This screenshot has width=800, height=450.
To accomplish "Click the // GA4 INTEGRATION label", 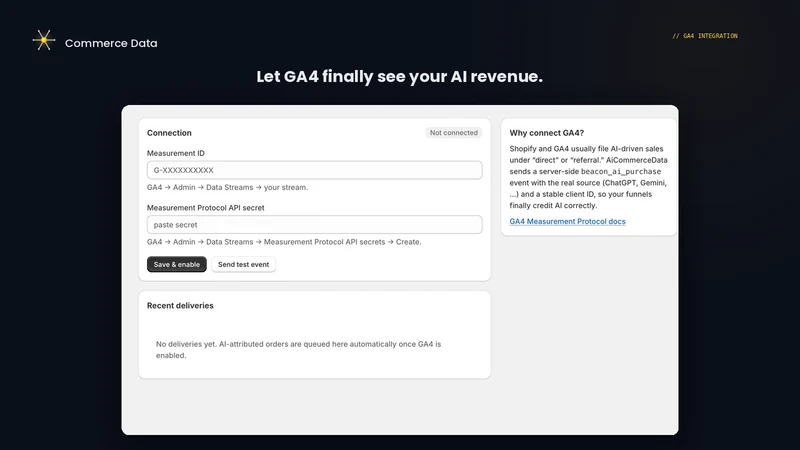I will point(705,36).
